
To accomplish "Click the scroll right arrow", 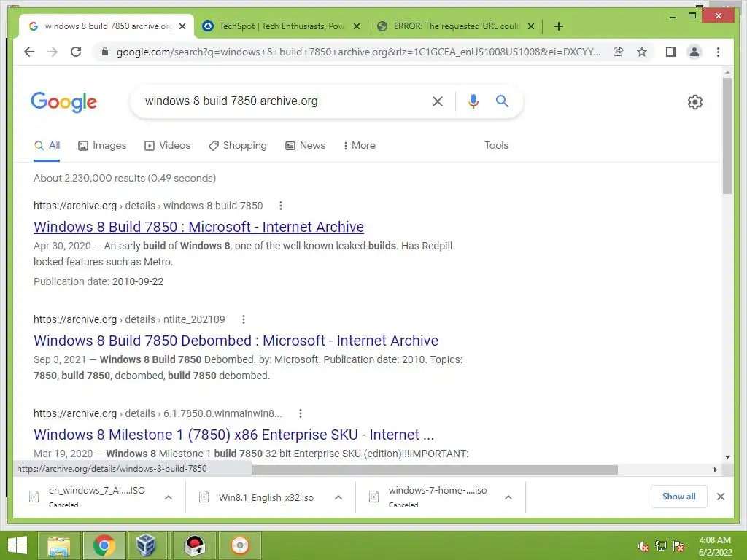I will pyautogui.click(x=715, y=470).
